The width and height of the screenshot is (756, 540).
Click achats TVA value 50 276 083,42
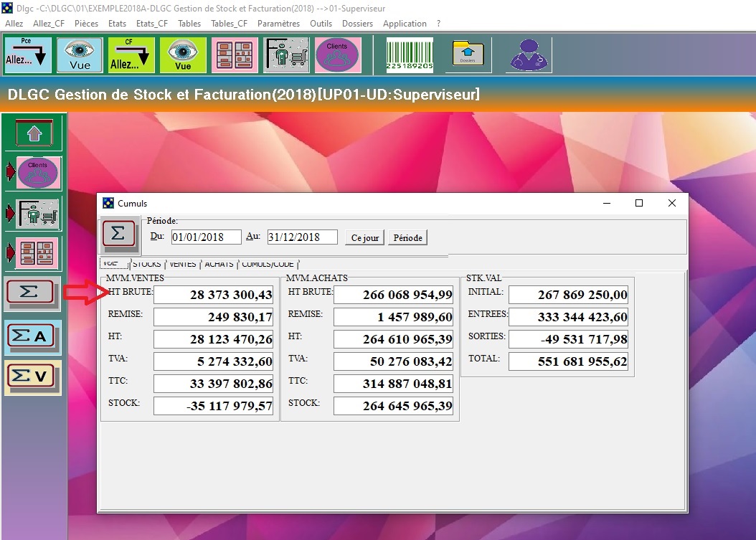pos(394,361)
